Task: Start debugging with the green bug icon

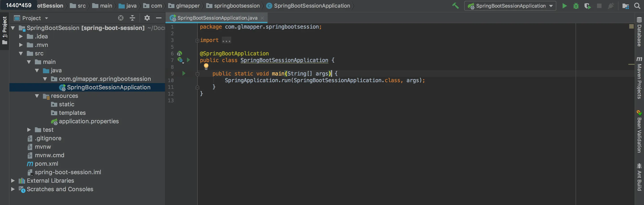Action: click(576, 6)
